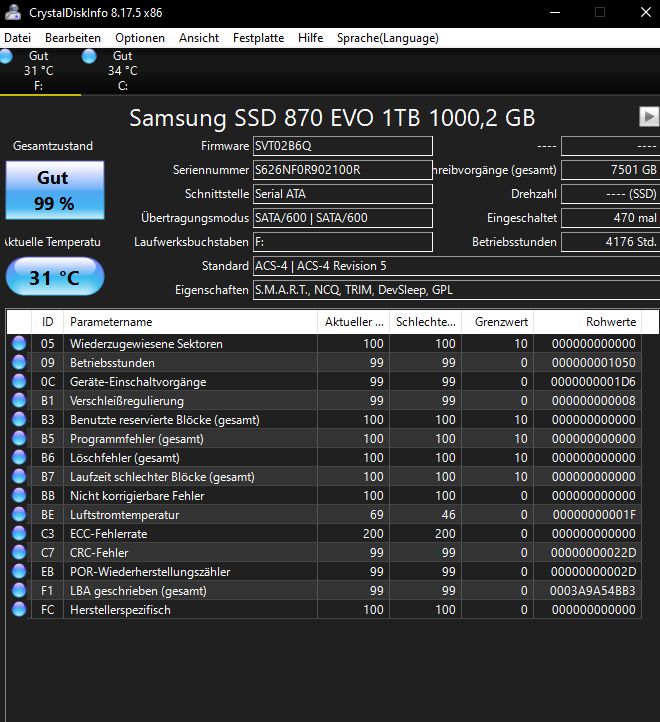Click the Drehzahl value ---- (SSD)
Viewport: 660px width, 722px height.
pos(610,194)
